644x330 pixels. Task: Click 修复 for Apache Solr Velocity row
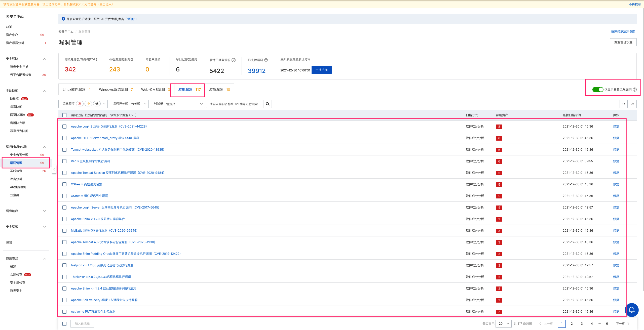pos(616,300)
